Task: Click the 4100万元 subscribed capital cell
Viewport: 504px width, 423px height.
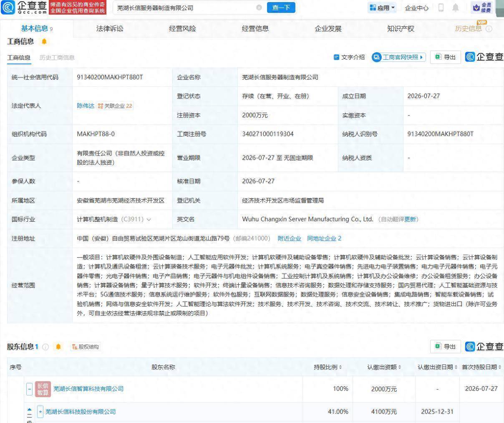Action: coord(384,412)
